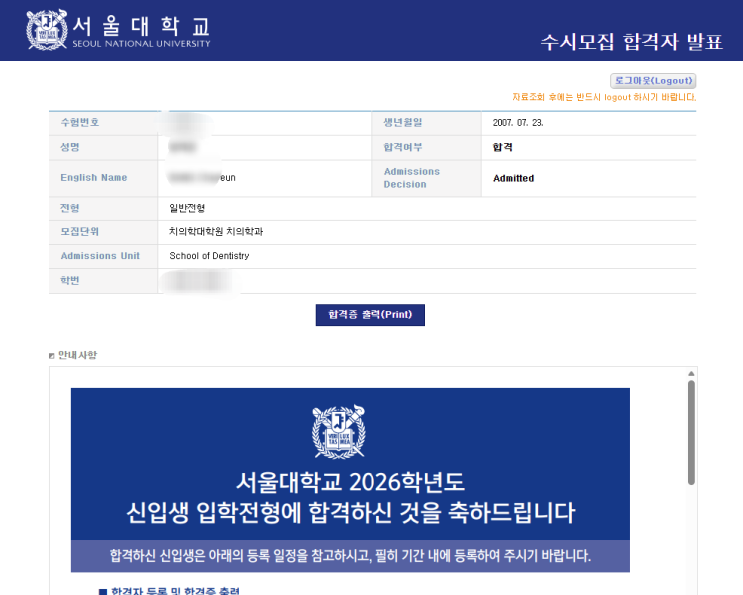Select the birth date value 2007. 07. 23.
This screenshot has height=595, width=743.
pos(518,123)
